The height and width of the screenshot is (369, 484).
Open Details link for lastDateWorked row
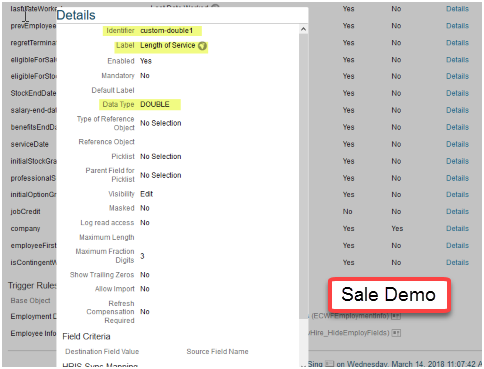tap(457, 9)
